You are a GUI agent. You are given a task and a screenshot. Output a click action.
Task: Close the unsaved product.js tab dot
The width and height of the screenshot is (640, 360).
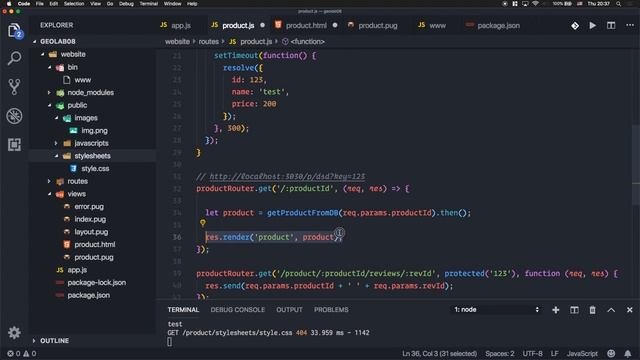(262, 25)
